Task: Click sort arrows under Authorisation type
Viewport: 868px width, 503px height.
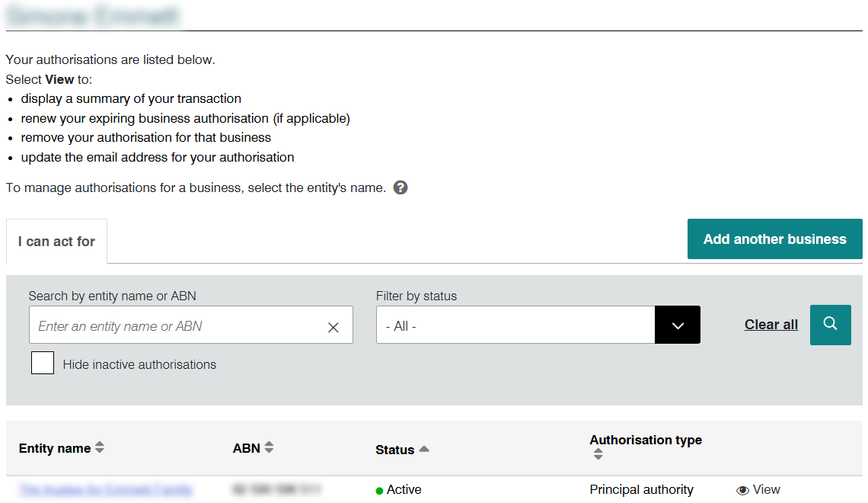Action: point(598,454)
